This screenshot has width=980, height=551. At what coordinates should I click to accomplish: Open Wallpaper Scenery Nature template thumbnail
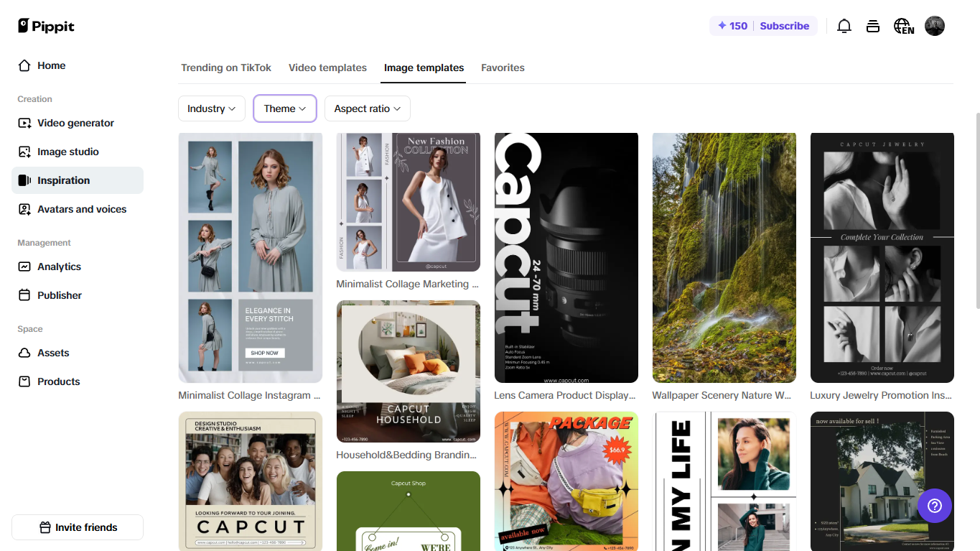(724, 257)
